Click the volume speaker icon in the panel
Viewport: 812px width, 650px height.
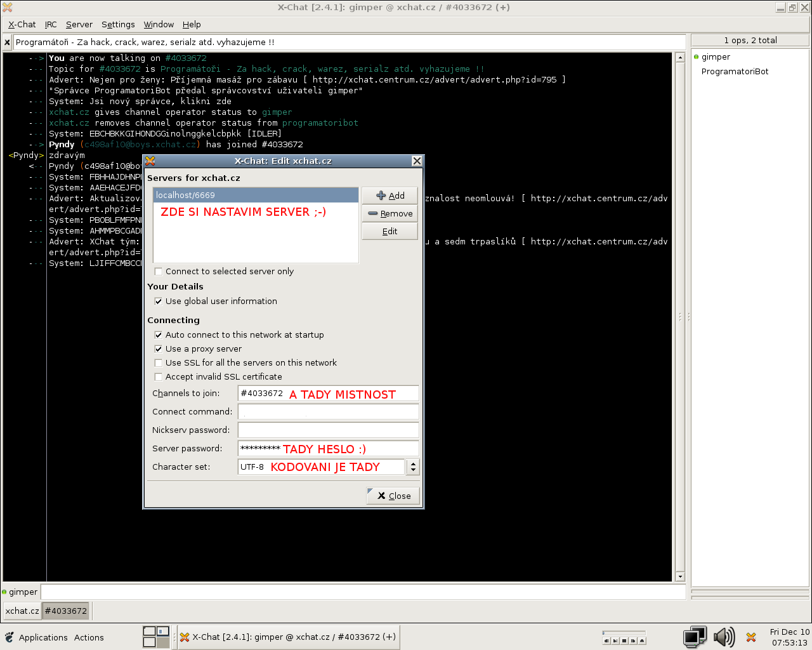723,637
